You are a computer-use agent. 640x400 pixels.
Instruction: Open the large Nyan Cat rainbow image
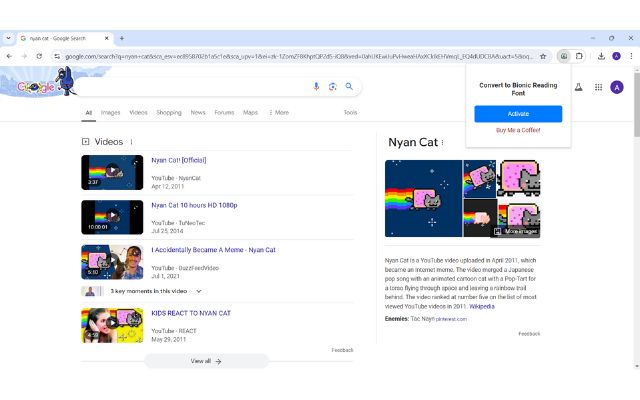pos(423,198)
